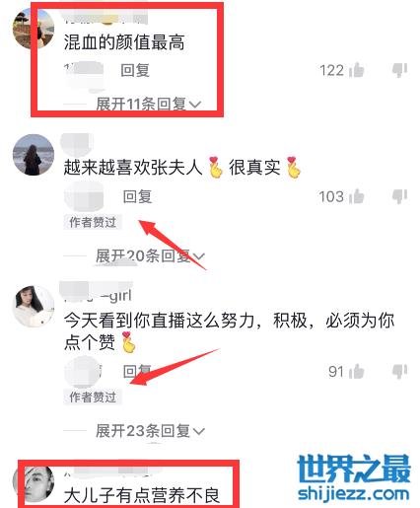The image size is (420, 508).
Task: Expand the 展开20条回复 replies
Action: coord(150,255)
